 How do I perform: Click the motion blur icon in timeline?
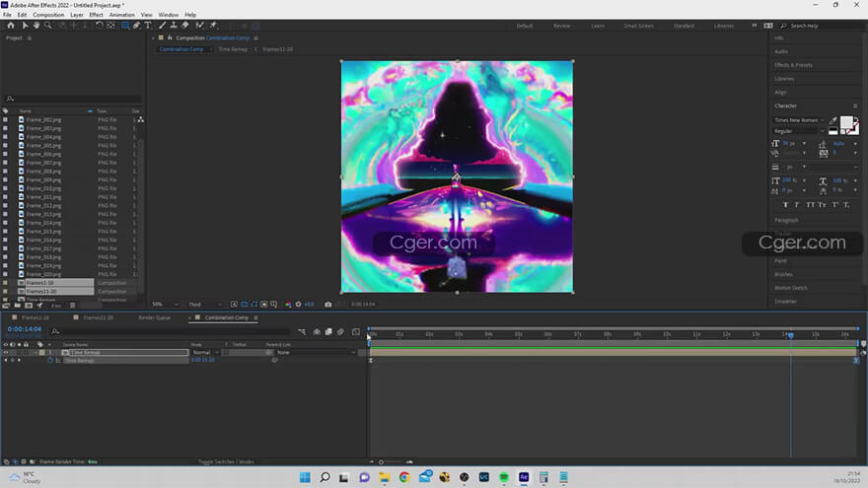point(340,332)
